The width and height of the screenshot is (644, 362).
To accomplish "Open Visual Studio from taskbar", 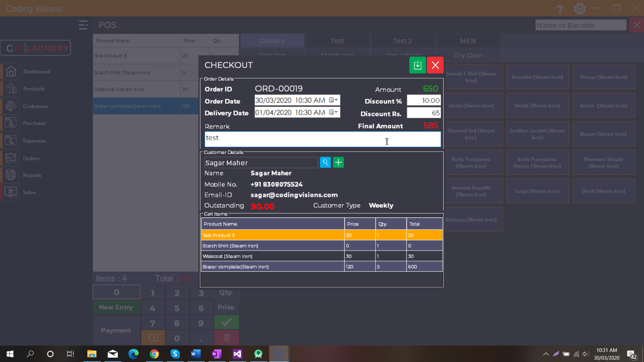I will [x=238, y=354].
